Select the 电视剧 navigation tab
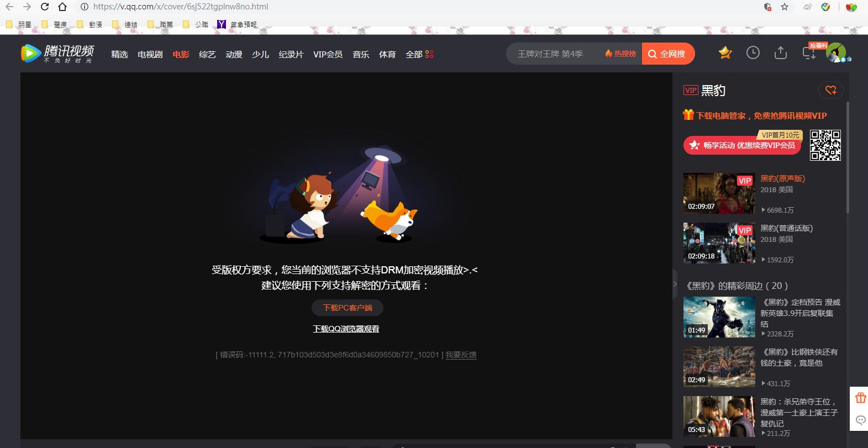The image size is (868, 448). (150, 54)
